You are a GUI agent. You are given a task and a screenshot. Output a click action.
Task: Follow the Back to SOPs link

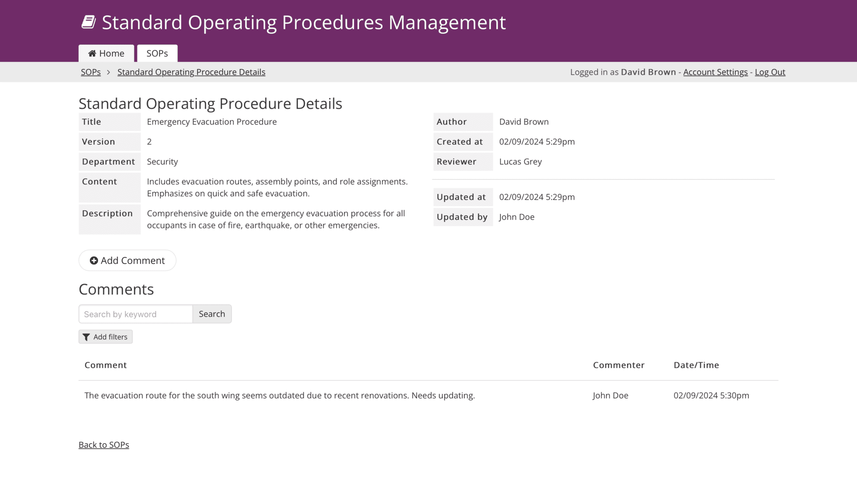[103, 444]
